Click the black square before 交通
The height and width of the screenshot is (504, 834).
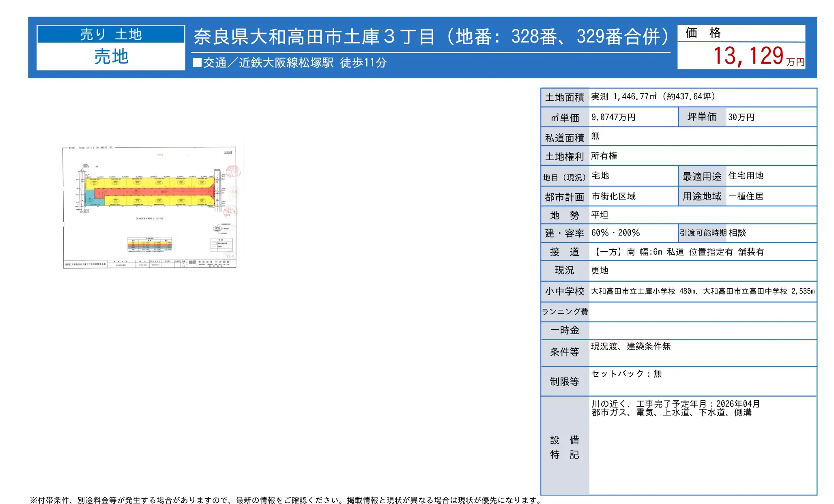point(197,62)
